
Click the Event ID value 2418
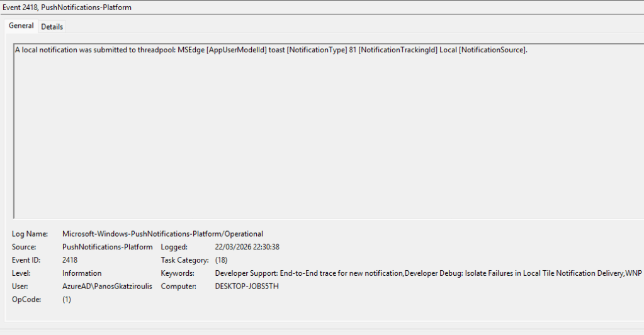click(x=70, y=260)
